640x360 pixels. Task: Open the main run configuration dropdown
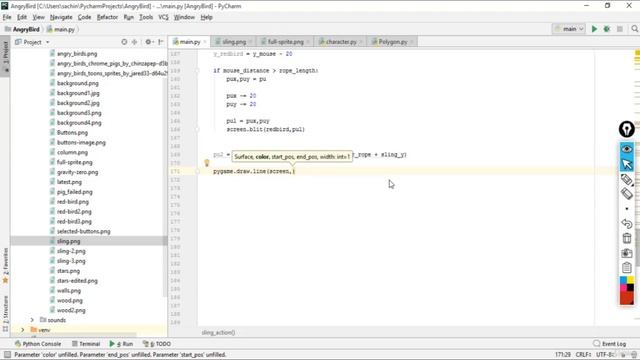pos(569,29)
